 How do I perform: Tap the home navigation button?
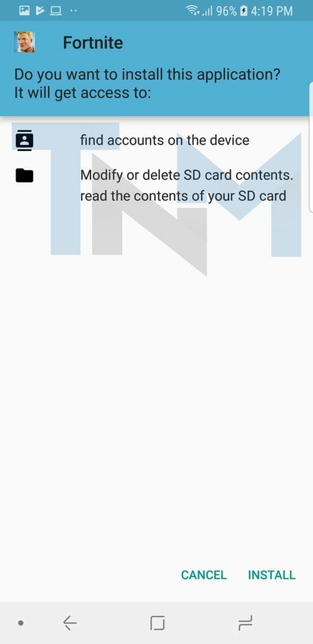point(157,623)
